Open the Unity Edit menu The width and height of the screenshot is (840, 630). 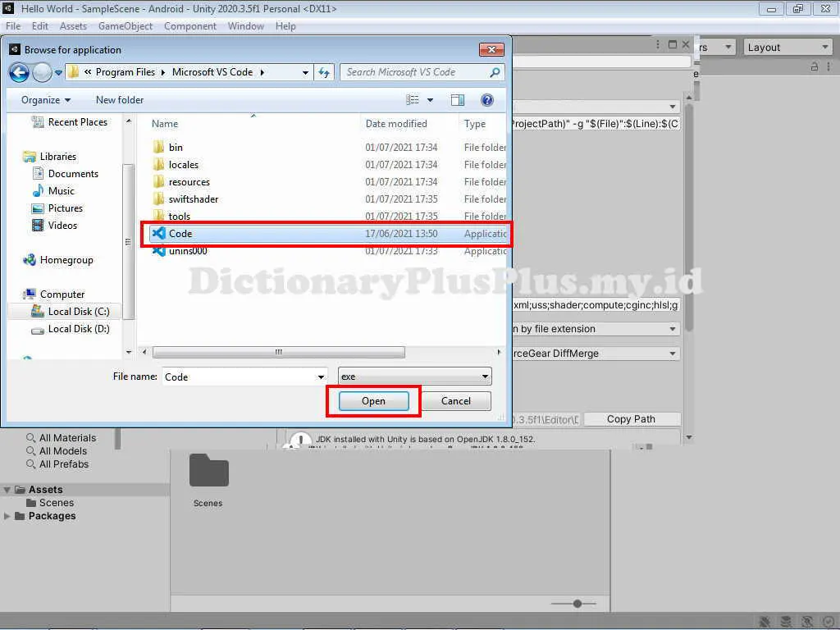coord(39,26)
